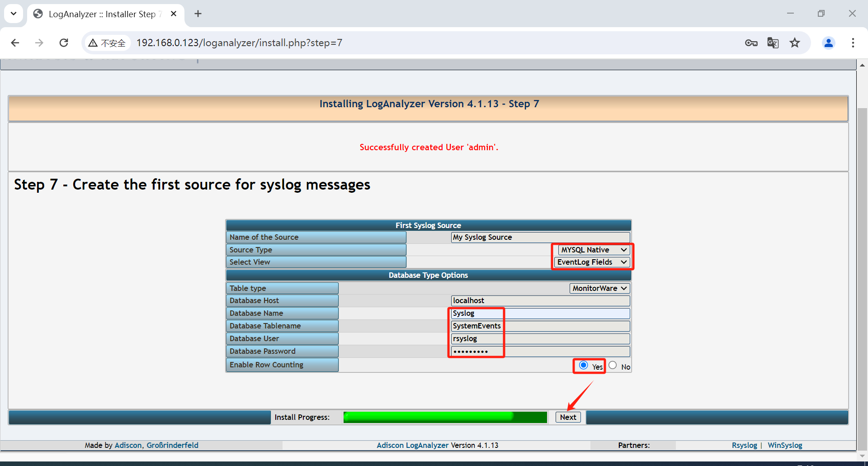
Task: Click the Next button
Action: point(568,417)
